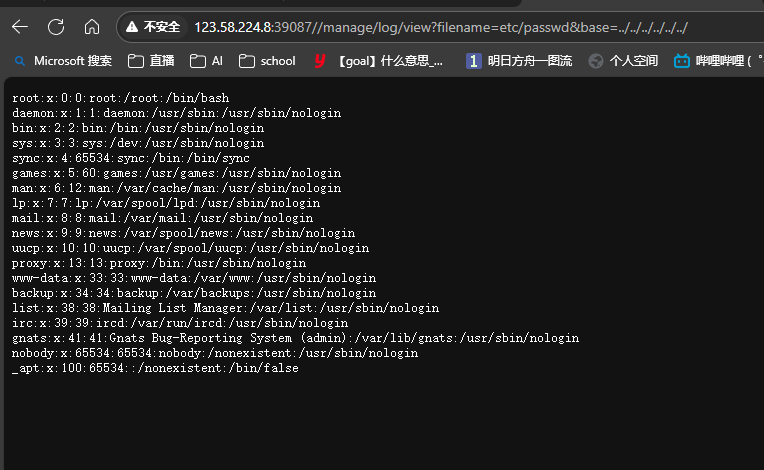Click the backup:x:34:34 line
Image resolution: width=764 pixels, height=470 pixels.
coord(194,293)
